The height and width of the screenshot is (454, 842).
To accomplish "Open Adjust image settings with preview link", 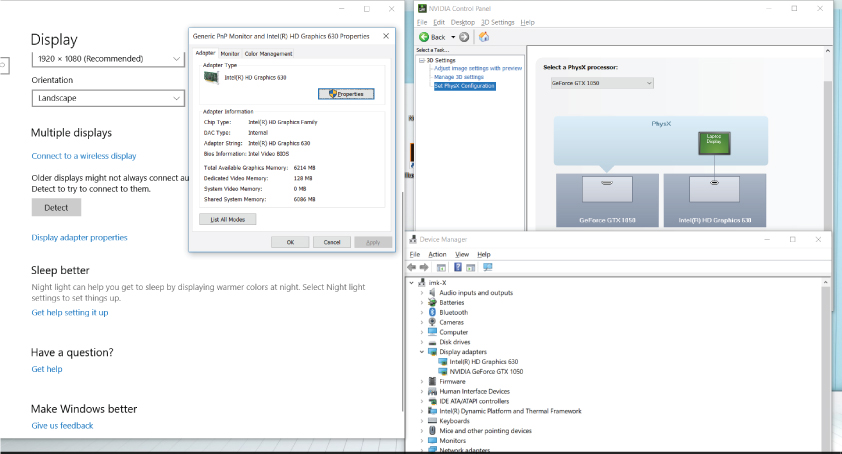I will point(478,68).
